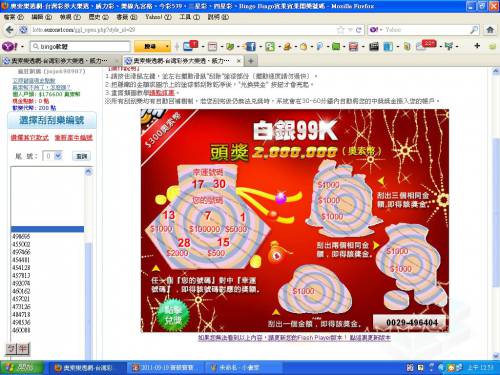
Task: Open the URL history dropdown arrow
Action: (x=350, y=30)
